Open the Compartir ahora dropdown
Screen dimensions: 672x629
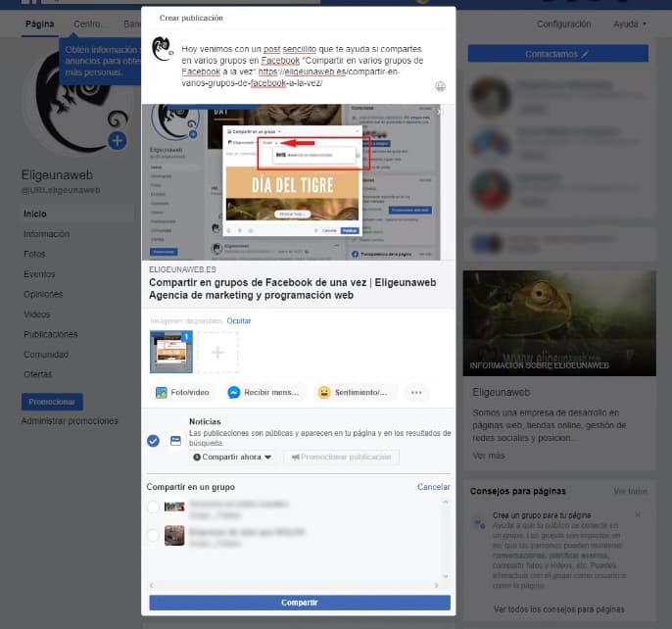point(233,458)
